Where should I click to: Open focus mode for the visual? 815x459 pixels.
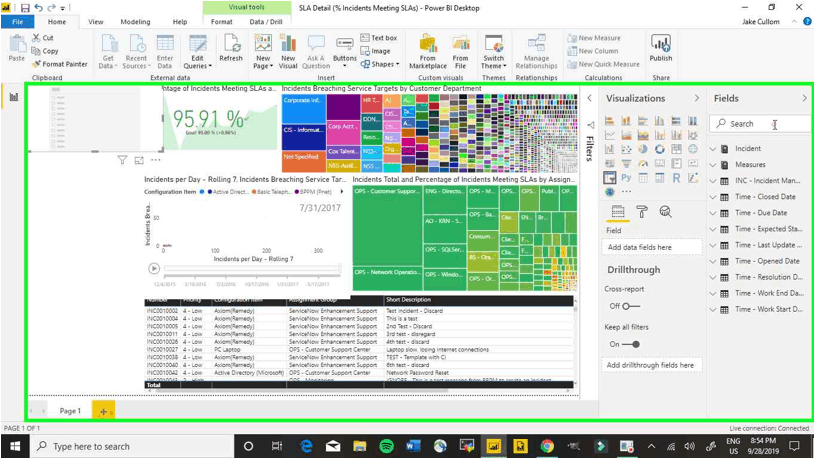[139, 160]
